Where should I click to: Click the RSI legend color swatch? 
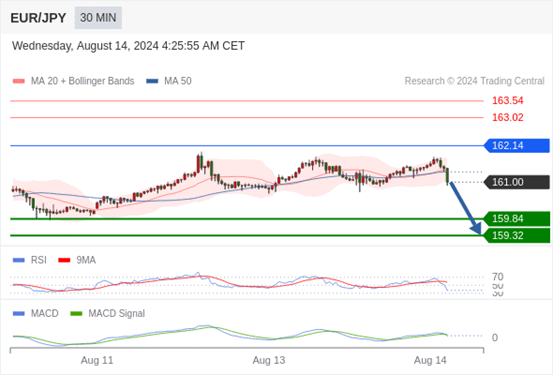pyautogui.click(x=19, y=260)
